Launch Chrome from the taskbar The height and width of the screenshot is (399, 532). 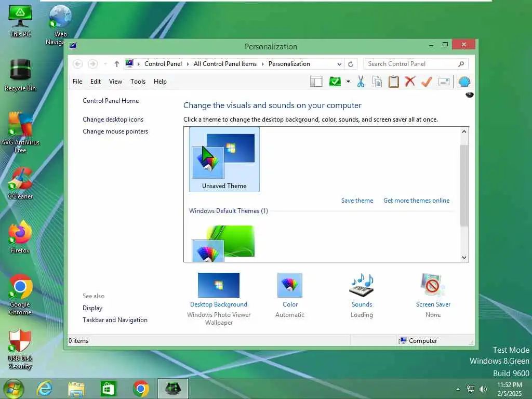pos(141,389)
